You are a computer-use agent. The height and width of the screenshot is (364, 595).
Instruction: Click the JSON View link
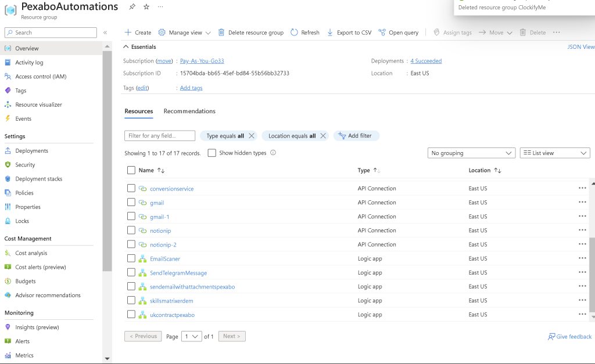[580, 46]
